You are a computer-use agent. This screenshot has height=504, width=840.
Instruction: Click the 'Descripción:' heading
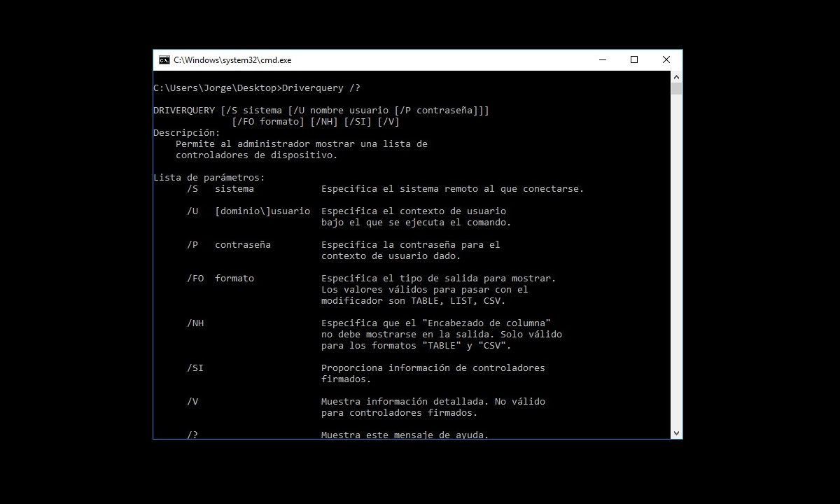click(x=187, y=133)
